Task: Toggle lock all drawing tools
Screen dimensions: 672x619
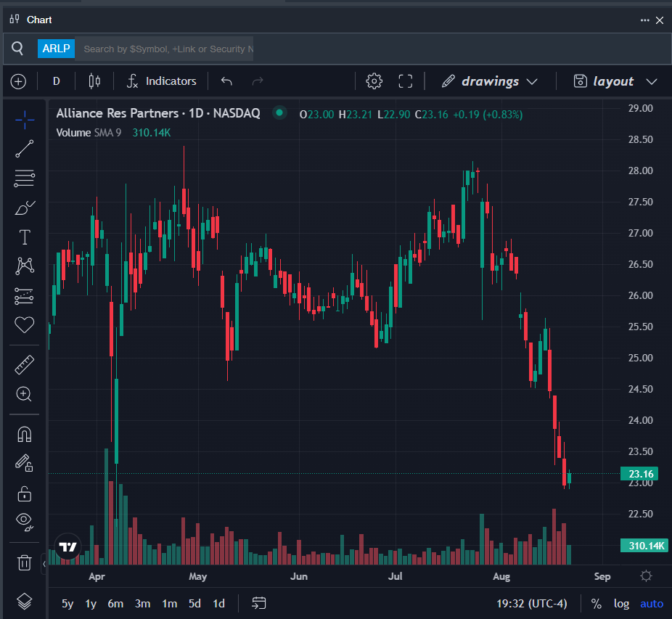Action: (25, 493)
